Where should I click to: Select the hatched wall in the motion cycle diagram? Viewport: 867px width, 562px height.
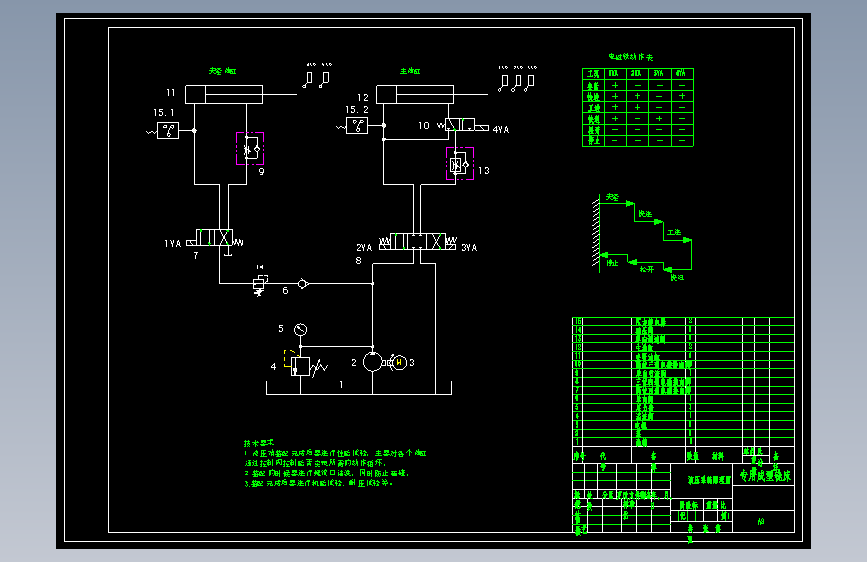[596, 234]
